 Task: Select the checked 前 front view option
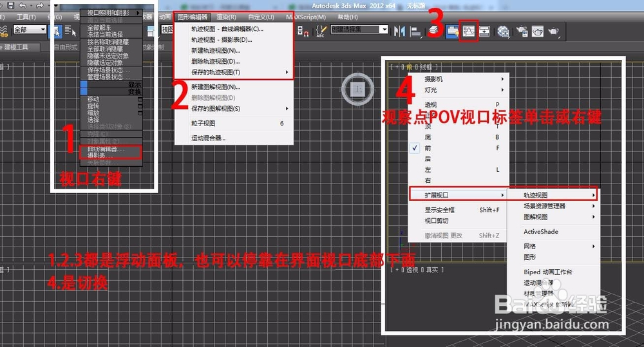pyautogui.click(x=459, y=148)
